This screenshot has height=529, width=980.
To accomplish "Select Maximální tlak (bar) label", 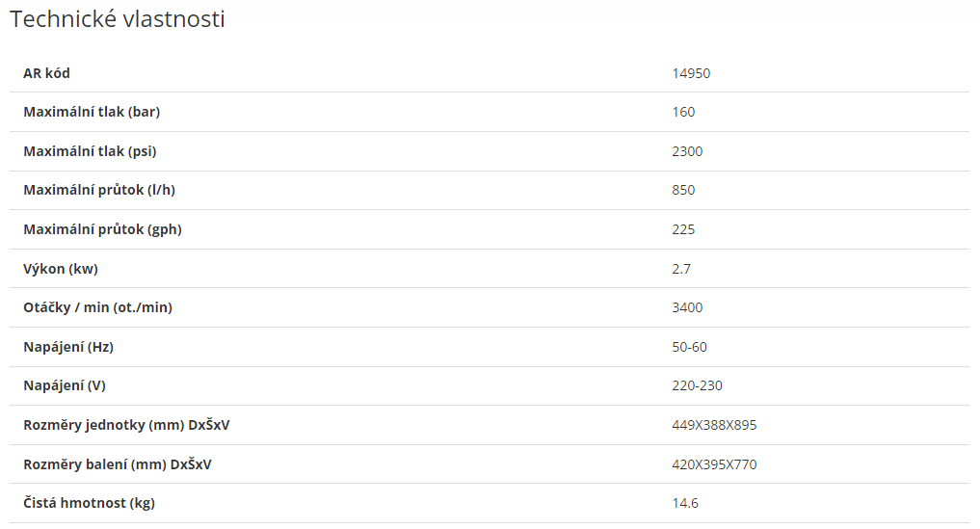I will 92,112.
